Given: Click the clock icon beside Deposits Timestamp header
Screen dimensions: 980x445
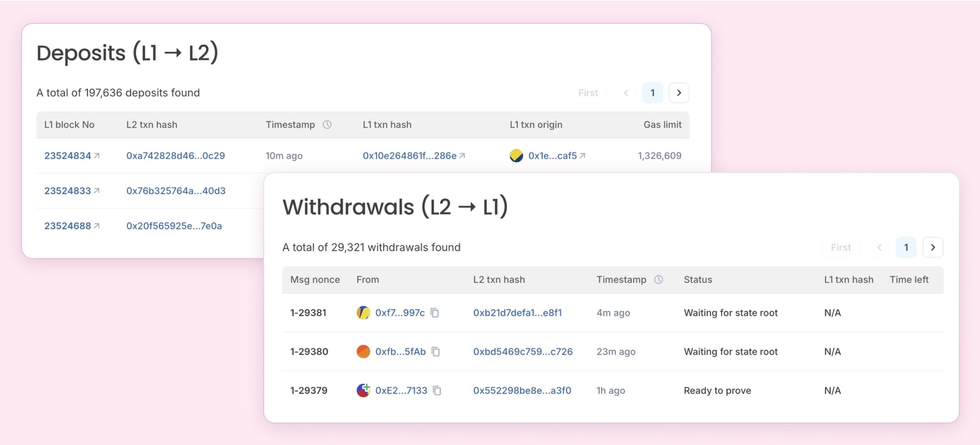Looking at the screenshot, I should coord(328,125).
